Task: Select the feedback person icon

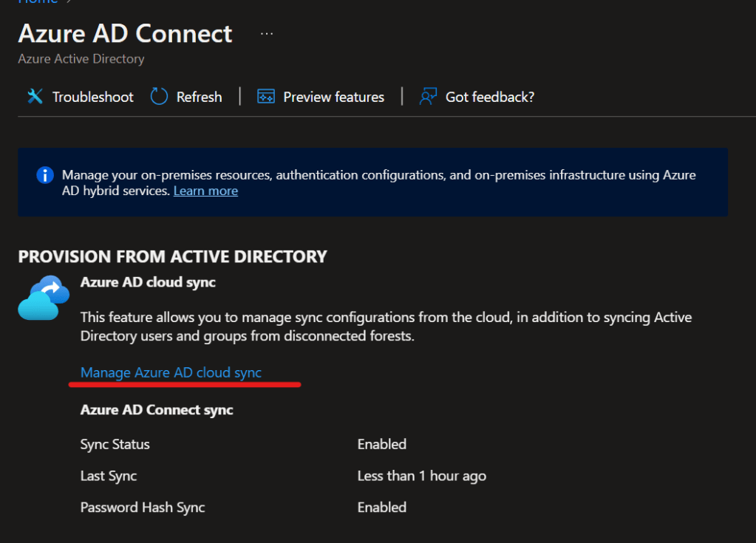Action: click(428, 97)
